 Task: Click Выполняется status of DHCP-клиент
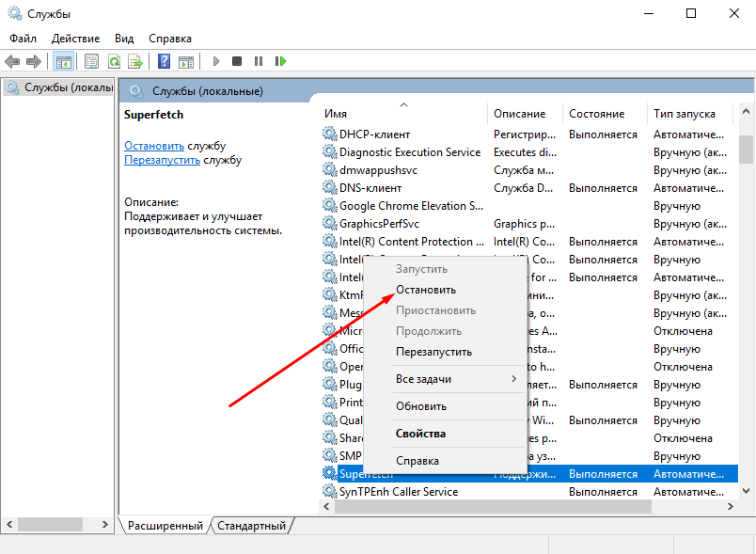pyautogui.click(x=603, y=135)
